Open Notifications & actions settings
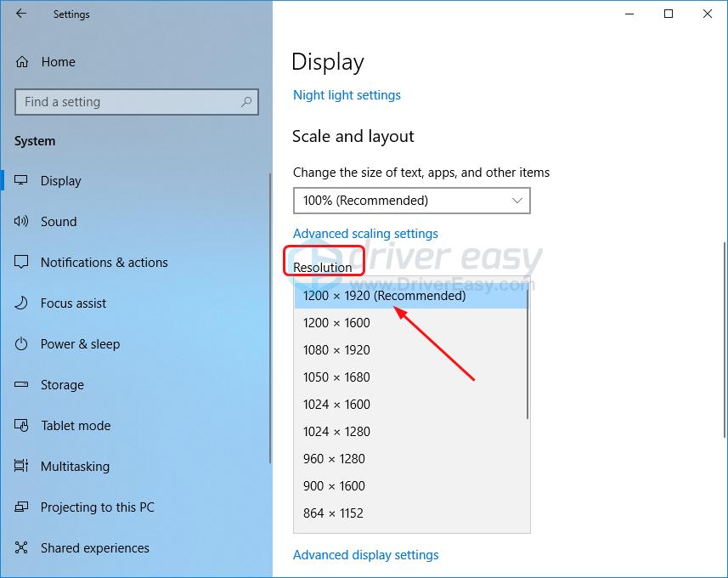 click(x=104, y=263)
